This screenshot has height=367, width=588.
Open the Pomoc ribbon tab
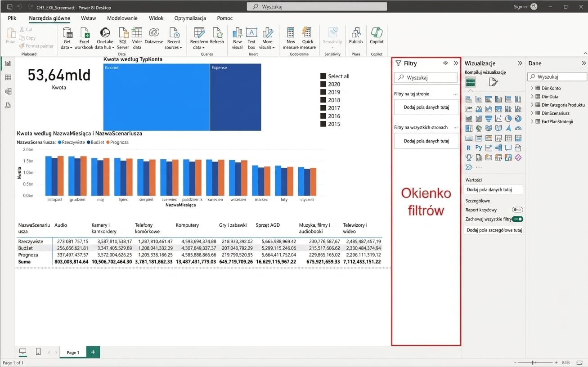225,18
